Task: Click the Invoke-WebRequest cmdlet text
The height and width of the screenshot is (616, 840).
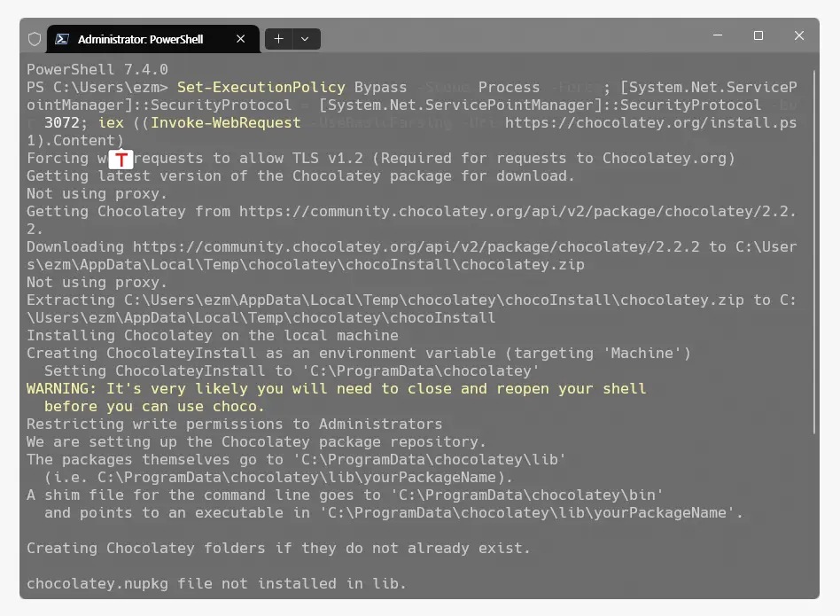Action: 225,122
